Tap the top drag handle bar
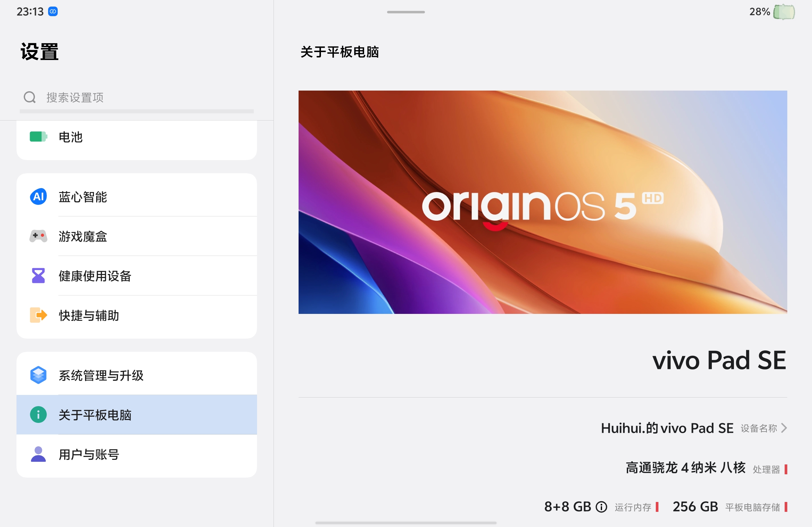Viewport: 812px width, 527px height. click(406, 12)
